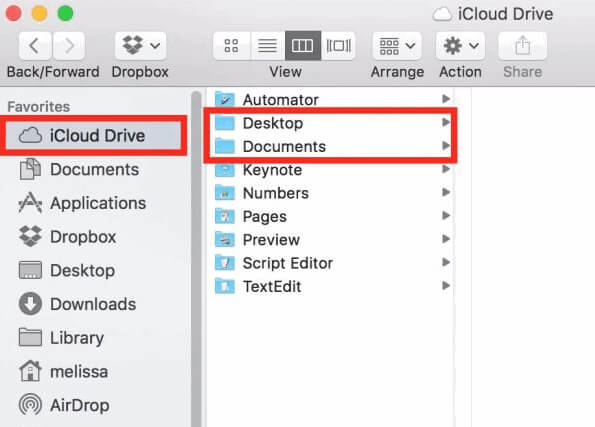The image size is (595, 427).
Task: Open the Action gear menu
Action: [460, 46]
